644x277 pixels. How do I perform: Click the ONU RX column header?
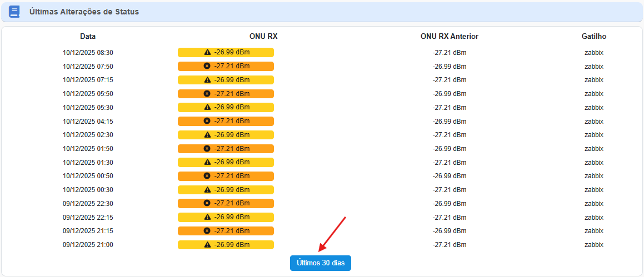pos(263,37)
